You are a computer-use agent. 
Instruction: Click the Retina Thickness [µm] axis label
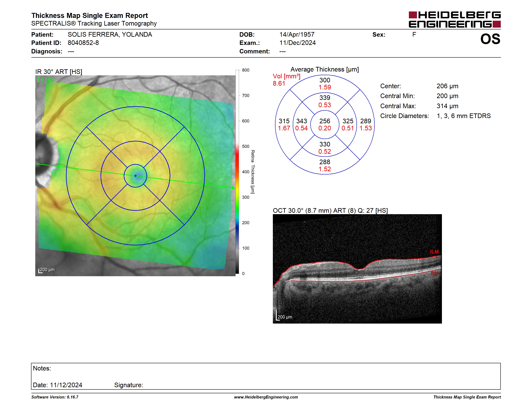(x=253, y=172)
